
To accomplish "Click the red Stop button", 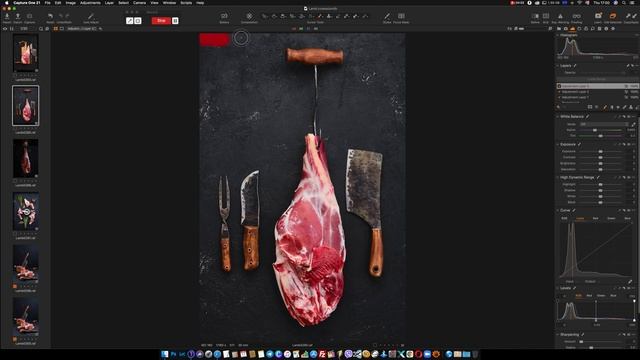I will pos(161,21).
